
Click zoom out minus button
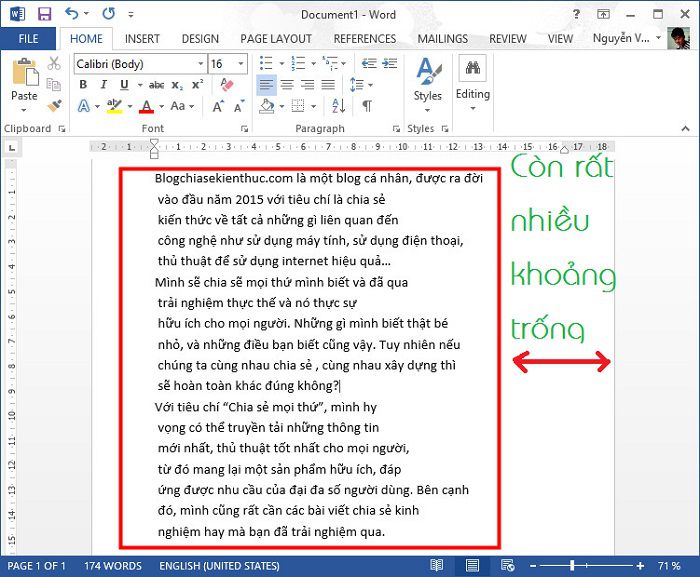(533, 566)
